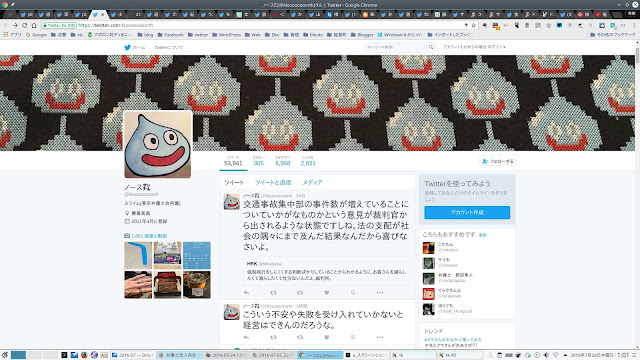Click the taskbar clock showing 1:01
The image size is (640, 360).
[x=622, y=355]
